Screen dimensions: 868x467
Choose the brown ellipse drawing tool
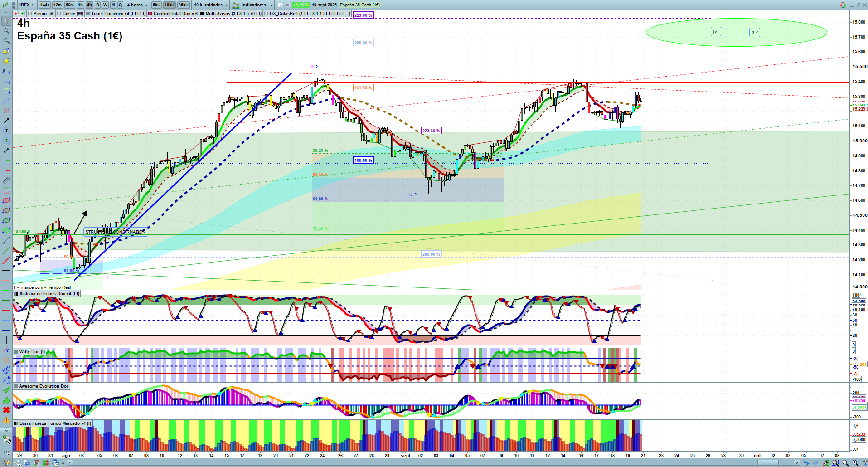6,210
